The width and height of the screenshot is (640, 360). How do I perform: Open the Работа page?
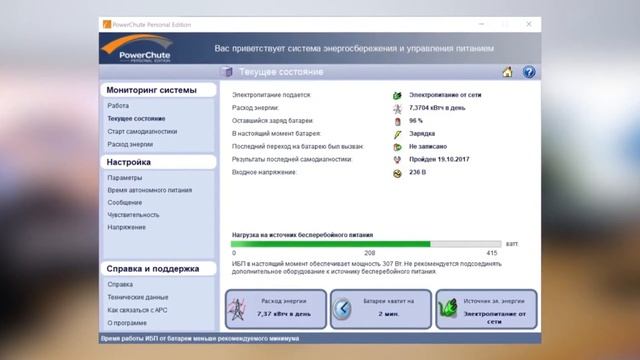[x=118, y=106]
